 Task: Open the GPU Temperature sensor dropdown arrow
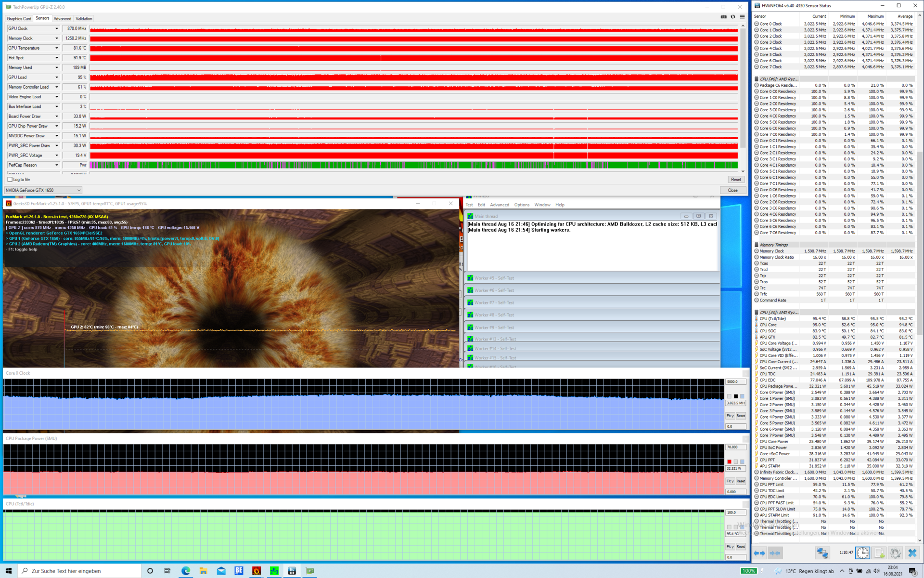[x=56, y=48]
